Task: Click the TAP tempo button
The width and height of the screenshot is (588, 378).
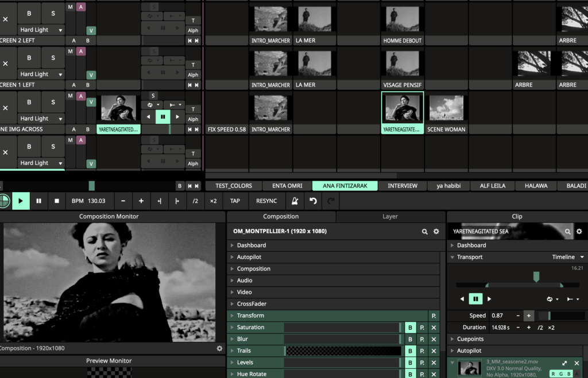Action: tap(235, 201)
